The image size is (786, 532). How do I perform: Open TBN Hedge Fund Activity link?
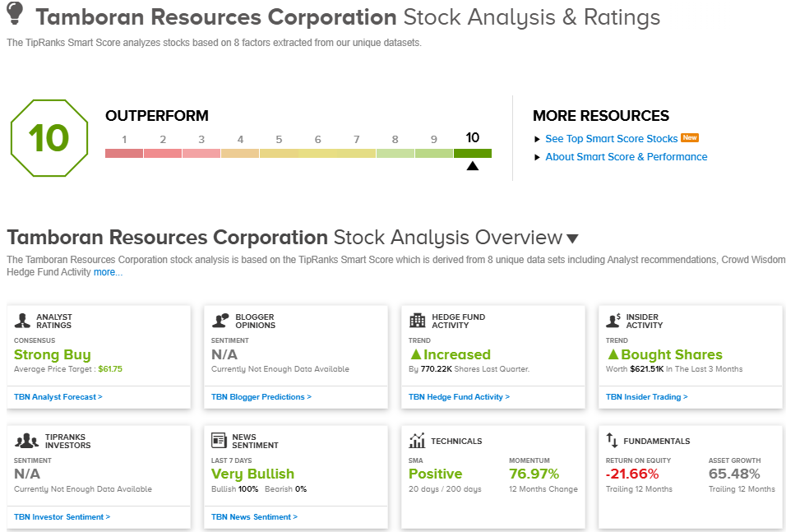pyautogui.click(x=459, y=396)
